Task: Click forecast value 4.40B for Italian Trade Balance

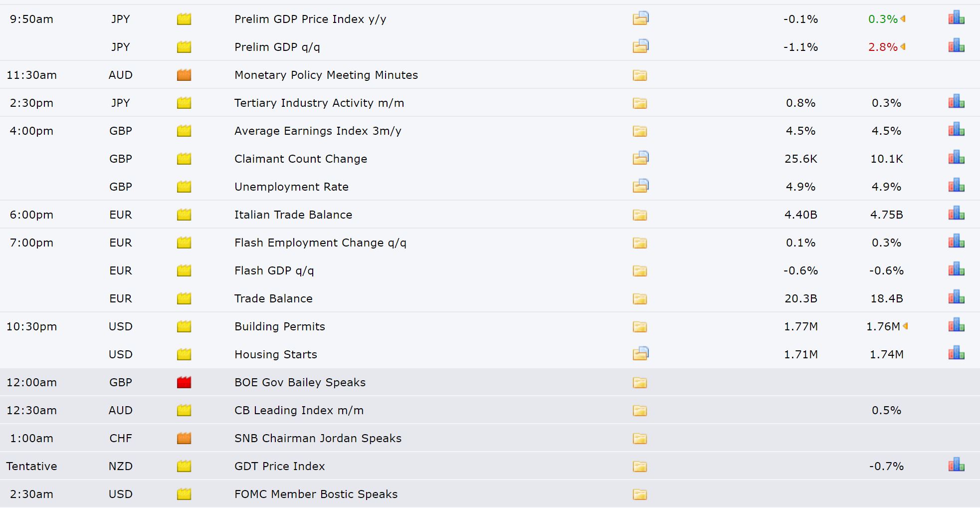Action: click(x=801, y=215)
